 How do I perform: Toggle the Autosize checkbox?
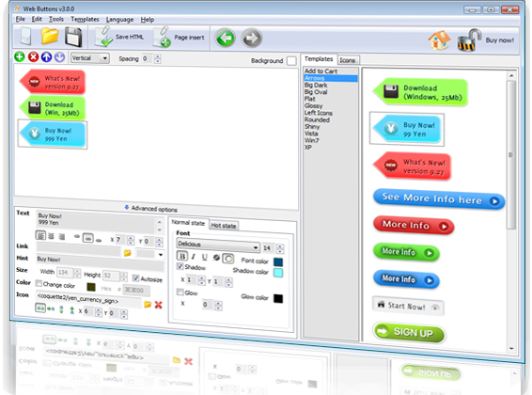(135, 278)
